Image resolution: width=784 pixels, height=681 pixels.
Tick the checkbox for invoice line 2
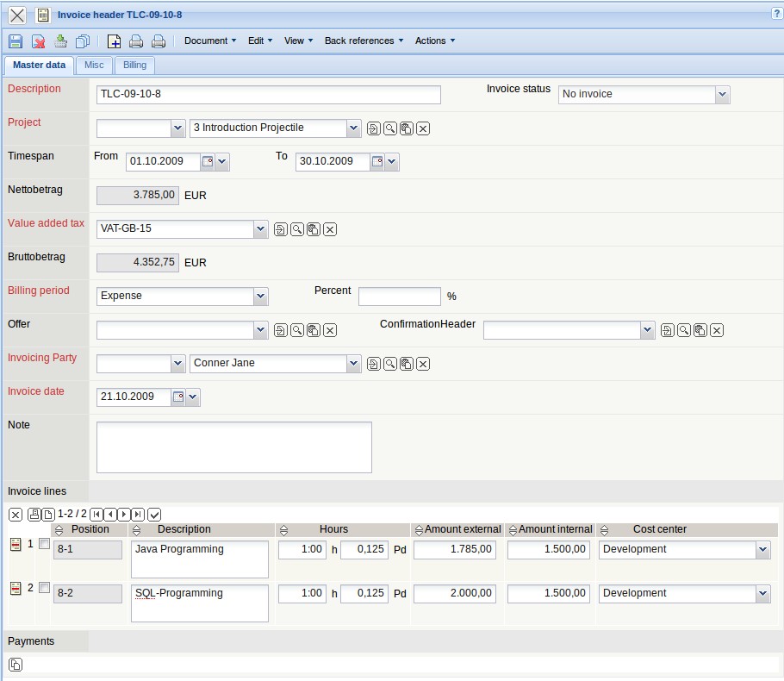tap(45, 588)
